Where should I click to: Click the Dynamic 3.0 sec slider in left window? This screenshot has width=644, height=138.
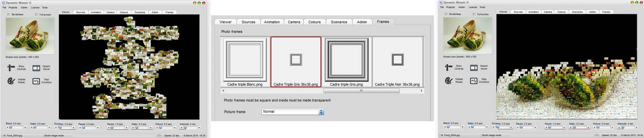65,127
